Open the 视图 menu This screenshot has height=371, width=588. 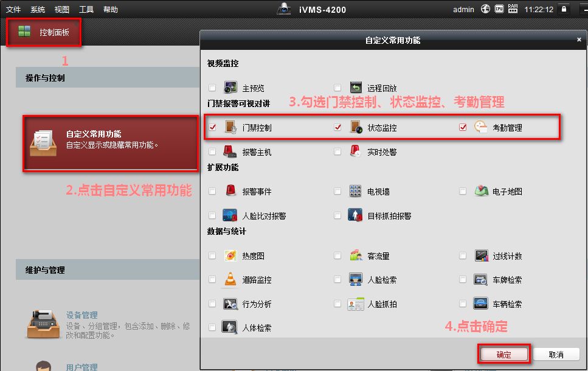[61, 10]
